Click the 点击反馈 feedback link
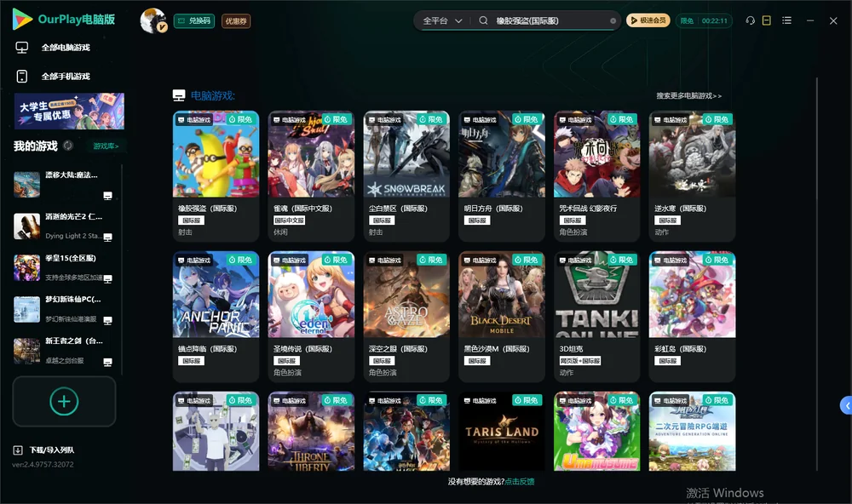 click(x=520, y=481)
